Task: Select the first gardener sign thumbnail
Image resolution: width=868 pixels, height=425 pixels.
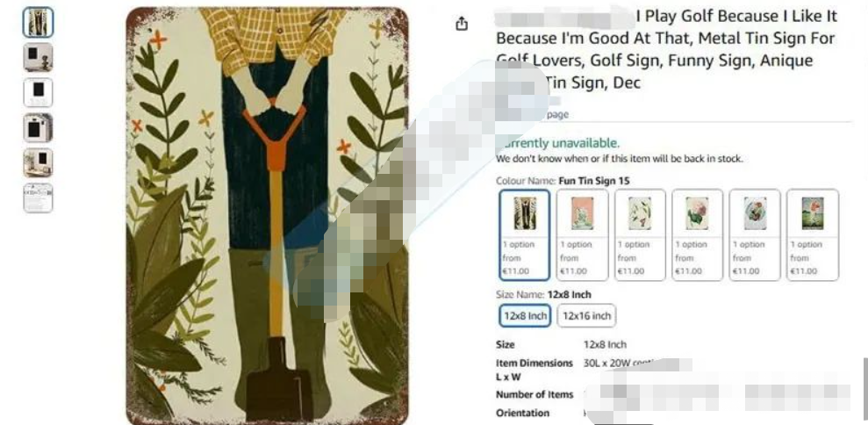Action: 39,22
